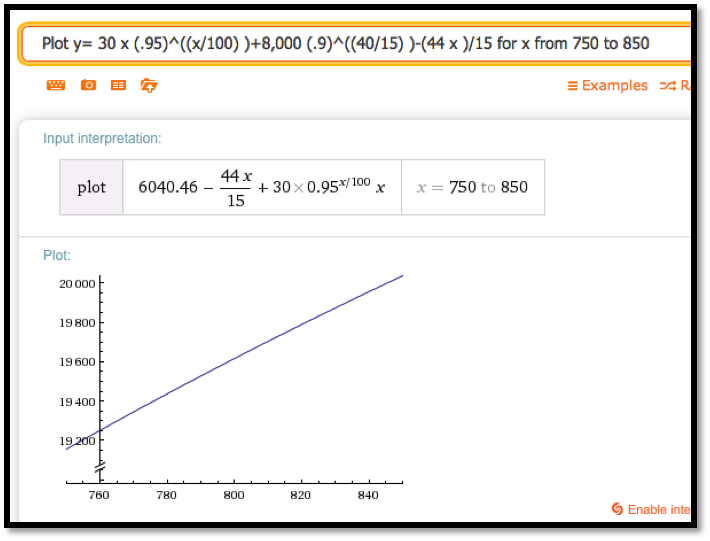Click the Examples list icon

coord(573,86)
